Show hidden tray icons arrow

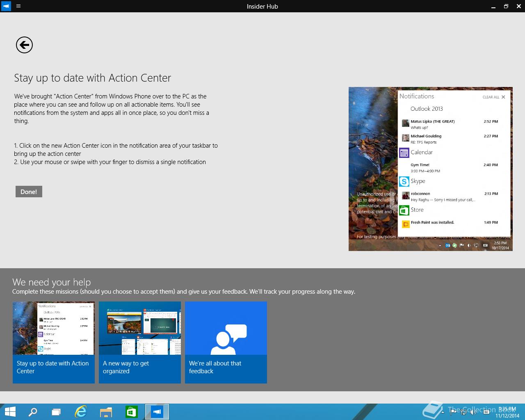tap(443, 412)
